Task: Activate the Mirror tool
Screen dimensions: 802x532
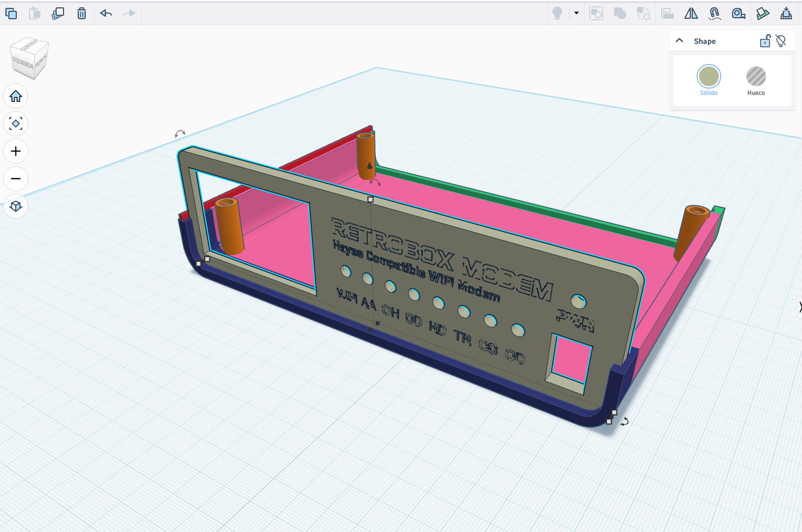Action: pos(691,13)
